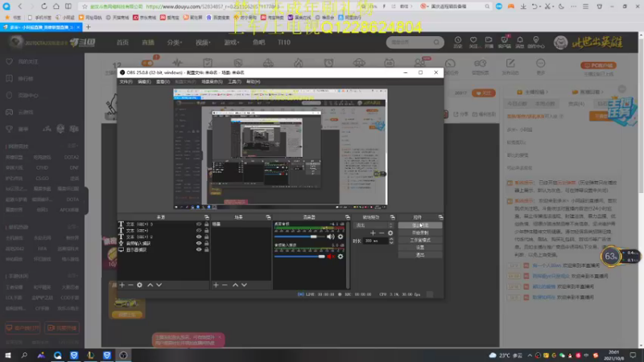Expand the 视频 dropdown in the Douyu navigation
Screen dimensions: 644x362
[203, 43]
